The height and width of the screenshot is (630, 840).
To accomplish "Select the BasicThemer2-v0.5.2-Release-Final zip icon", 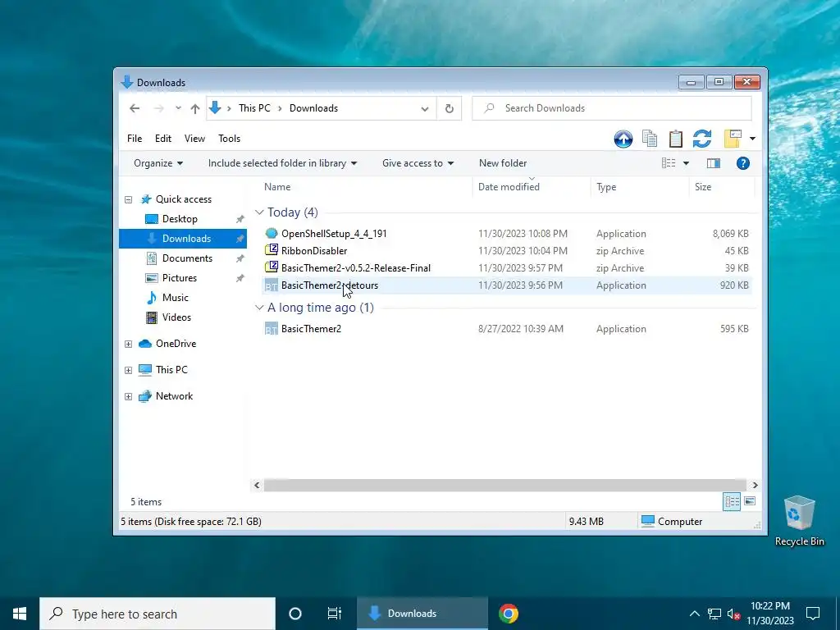I will (271, 268).
